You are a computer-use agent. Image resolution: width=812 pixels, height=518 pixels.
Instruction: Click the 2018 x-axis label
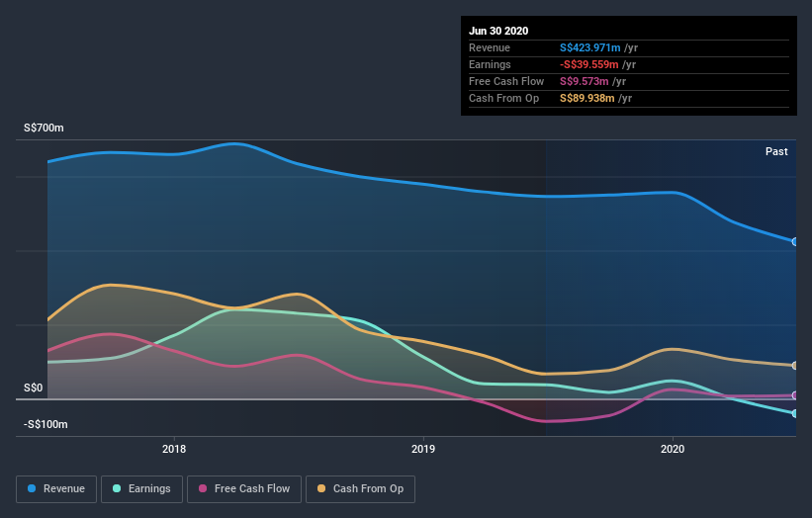tap(174, 449)
